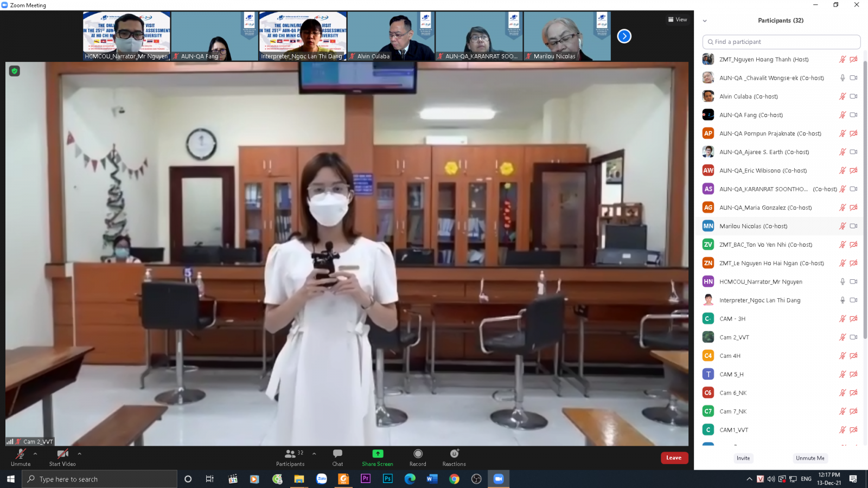Screen dimensions: 868x488
Task: Select Marilou Nicolas in participants list
Action: click(x=753, y=226)
